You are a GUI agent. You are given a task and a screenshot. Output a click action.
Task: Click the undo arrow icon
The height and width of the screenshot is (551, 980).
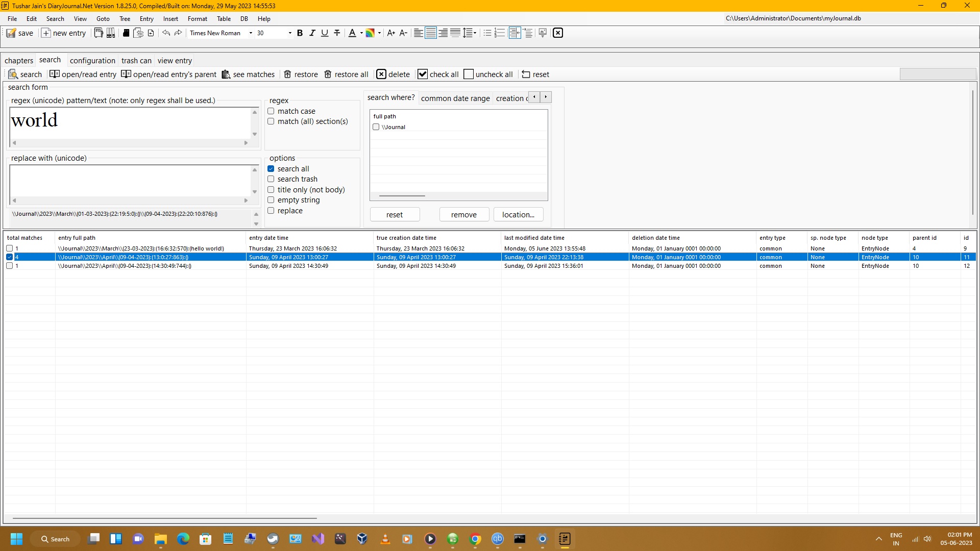click(166, 33)
